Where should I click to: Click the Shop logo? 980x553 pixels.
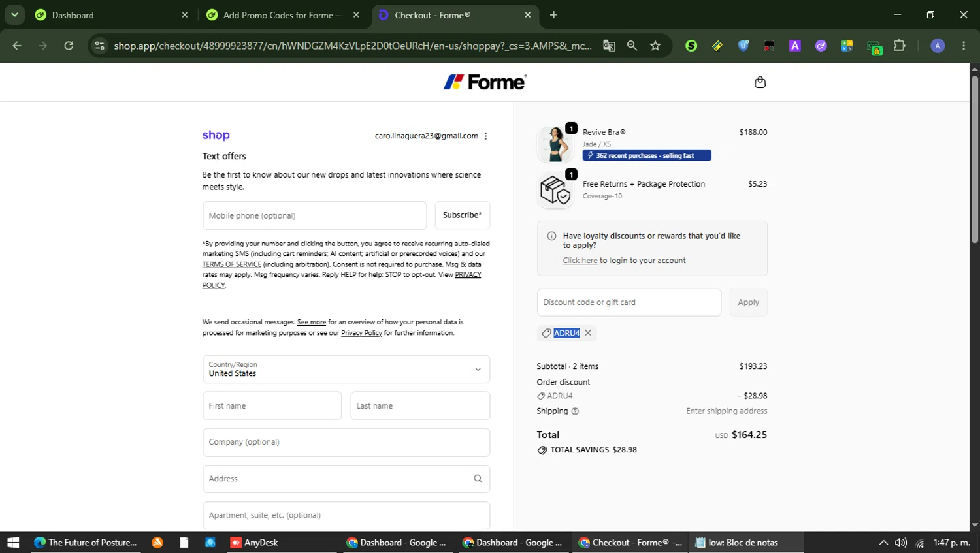[216, 135]
